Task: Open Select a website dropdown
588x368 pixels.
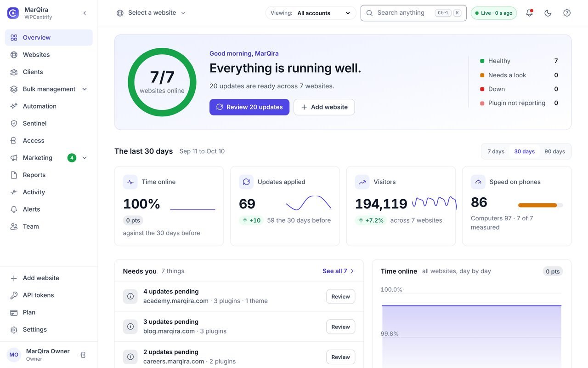Action: [x=152, y=13]
